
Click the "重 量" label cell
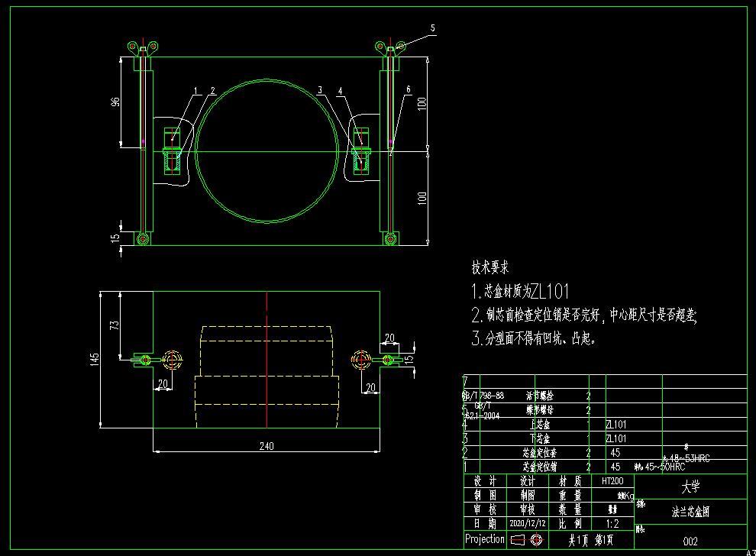[570, 495]
